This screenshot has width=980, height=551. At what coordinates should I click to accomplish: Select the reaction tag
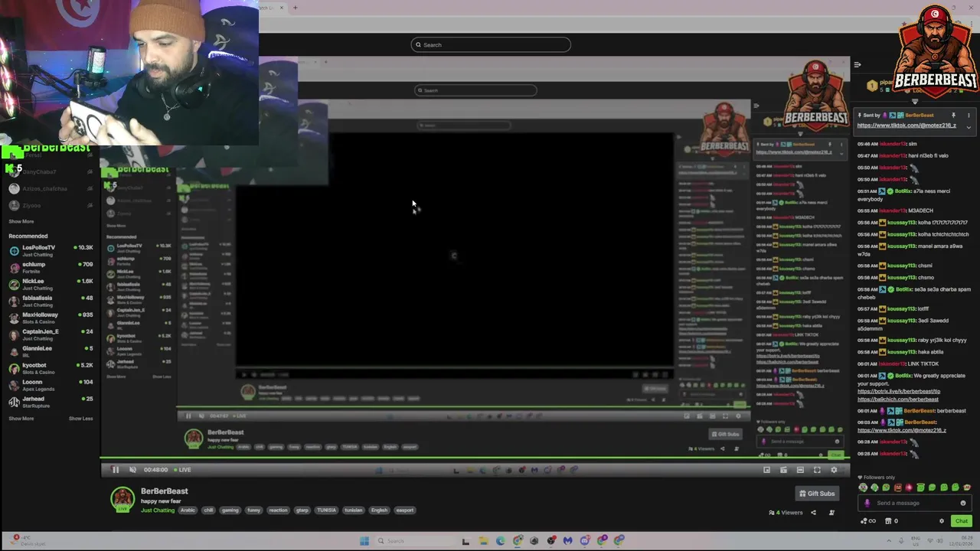[278, 510]
